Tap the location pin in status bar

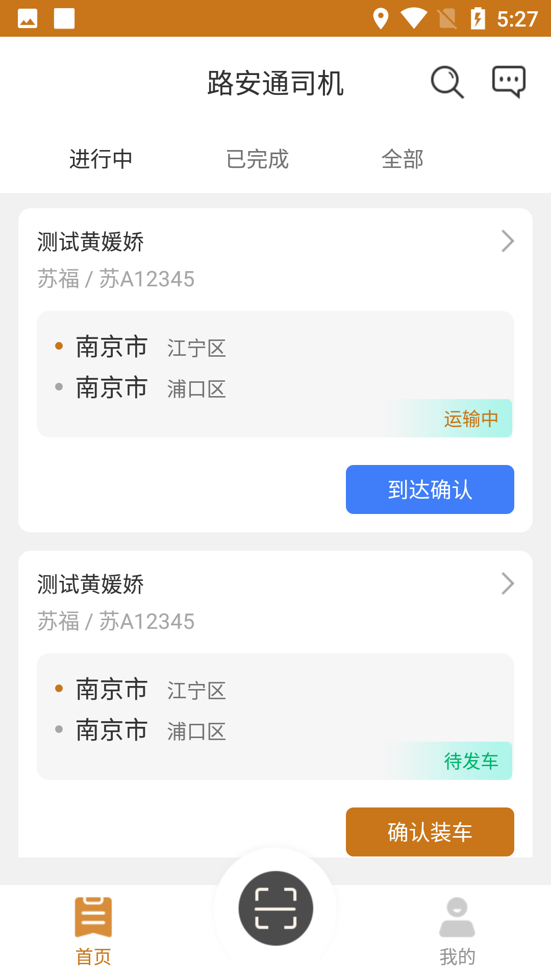coord(381,19)
